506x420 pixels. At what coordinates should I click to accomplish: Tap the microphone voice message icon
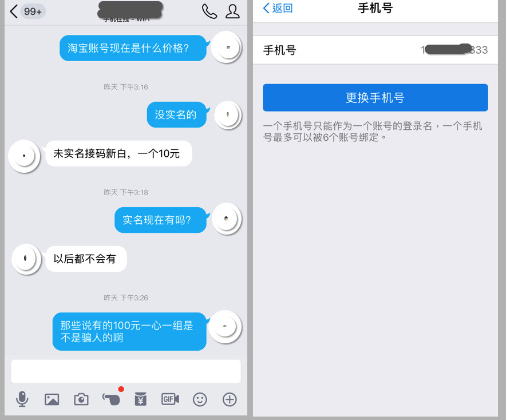tap(22, 399)
